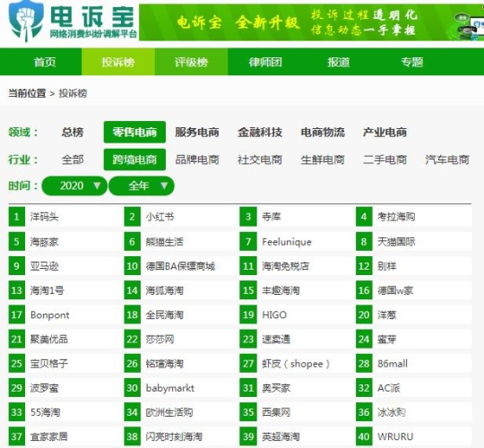Screen dimensions: 484x448
Task: Open the 投诉榜 navigation tab
Action: pos(118,62)
